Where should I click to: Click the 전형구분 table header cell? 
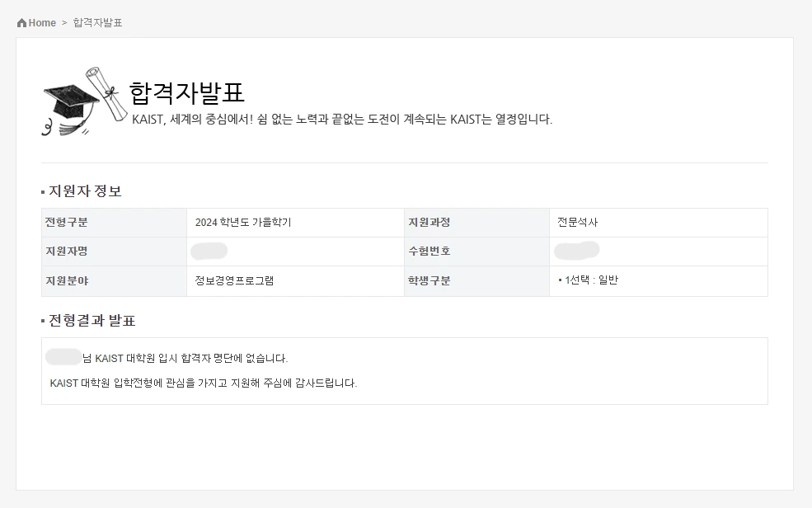tap(66, 222)
